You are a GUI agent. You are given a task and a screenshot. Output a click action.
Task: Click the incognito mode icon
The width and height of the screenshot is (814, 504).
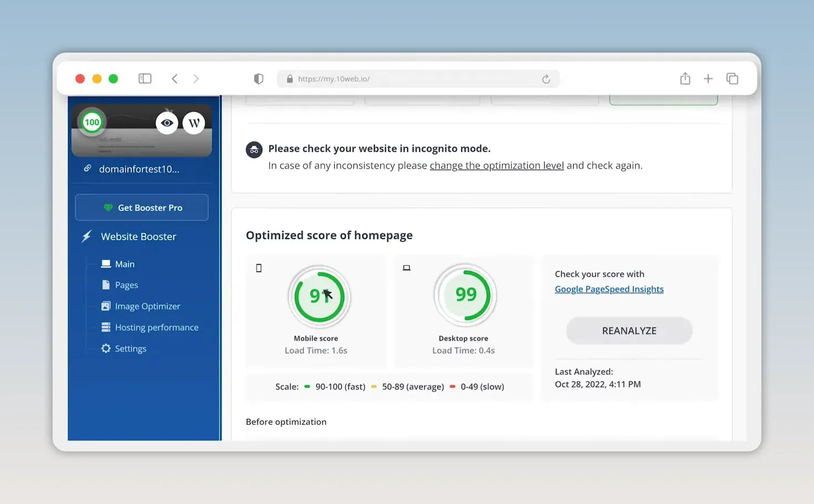[254, 150]
